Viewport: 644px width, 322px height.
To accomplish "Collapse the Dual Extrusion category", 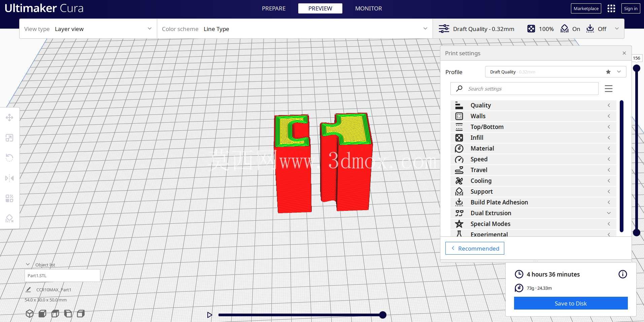I will pyautogui.click(x=533, y=213).
